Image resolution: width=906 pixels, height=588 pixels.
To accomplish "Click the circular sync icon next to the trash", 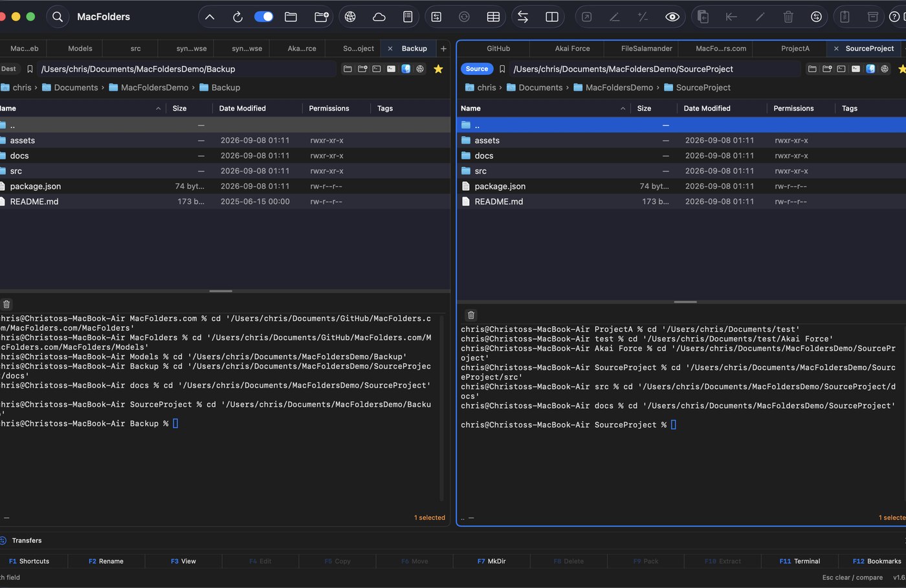I will (817, 17).
